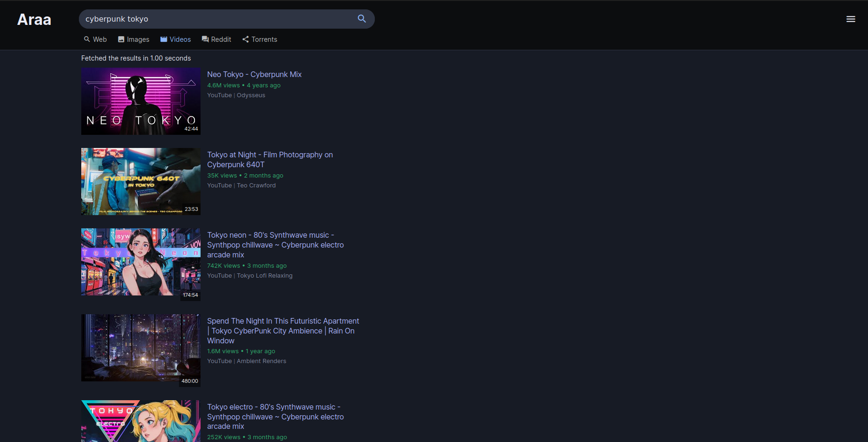Open 'Spend The Night In This Futuristic Apartment' link
The height and width of the screenshot is (442, 868).
[283, 331]
